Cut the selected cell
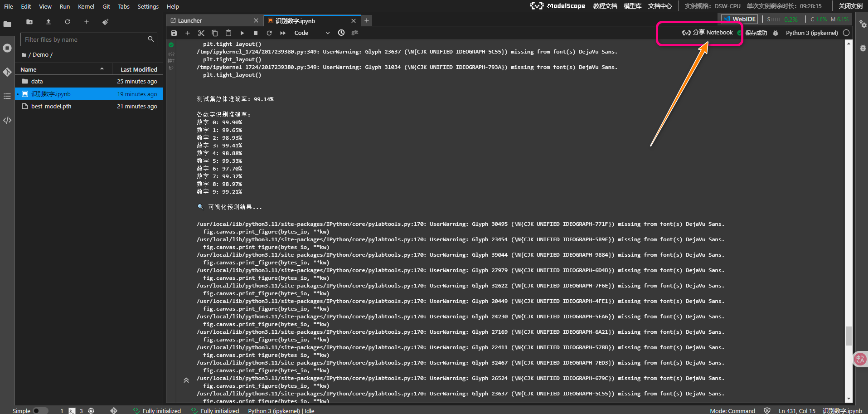The width and height of the screenshot is (868, 414). click(x=201, y=33)
